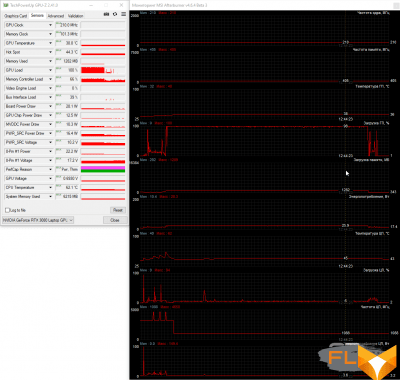Expand the Board Power Draw dropdown
Screen dimensions: 400x380
pos(50,106)
